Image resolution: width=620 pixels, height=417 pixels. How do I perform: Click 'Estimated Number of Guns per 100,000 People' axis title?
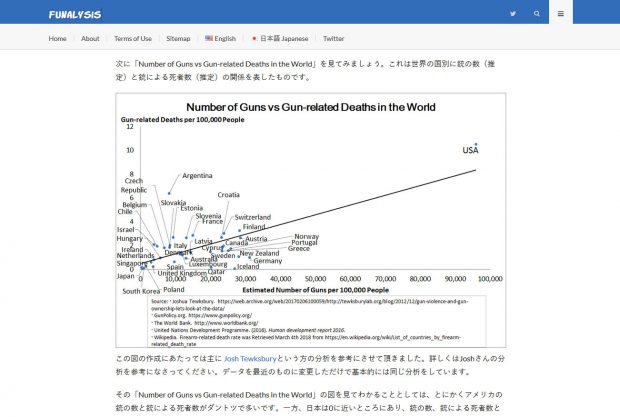pos(316,290)
